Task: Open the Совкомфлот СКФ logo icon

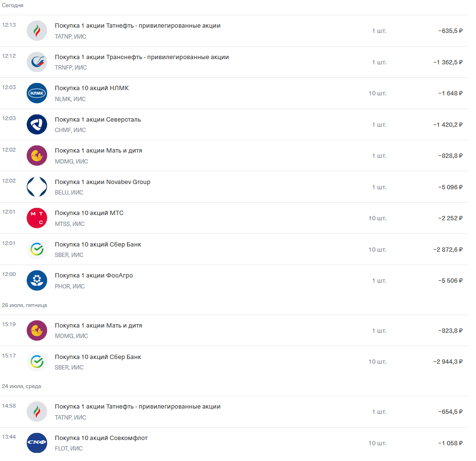Action: [37, 443]
